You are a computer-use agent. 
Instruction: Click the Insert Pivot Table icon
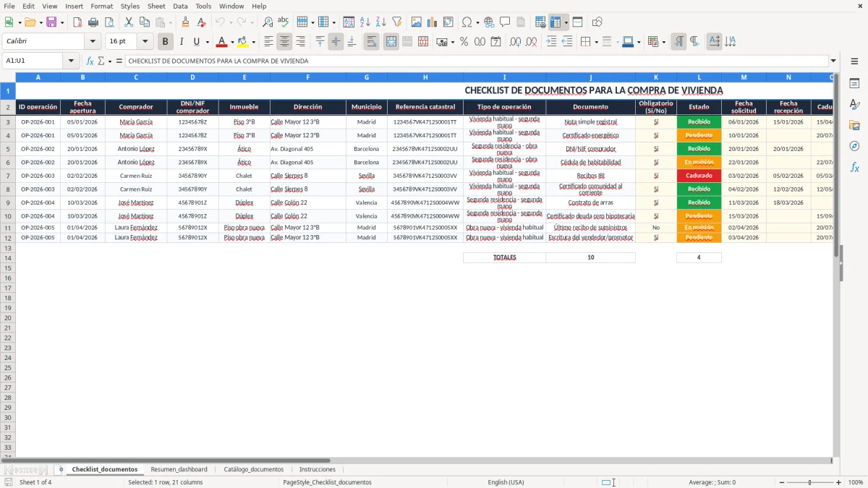(x=448, y=22)
